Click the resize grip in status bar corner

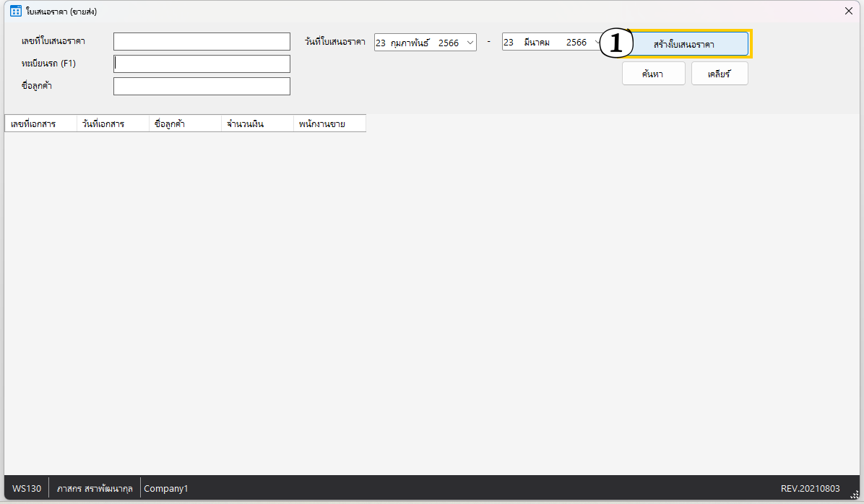855,495
